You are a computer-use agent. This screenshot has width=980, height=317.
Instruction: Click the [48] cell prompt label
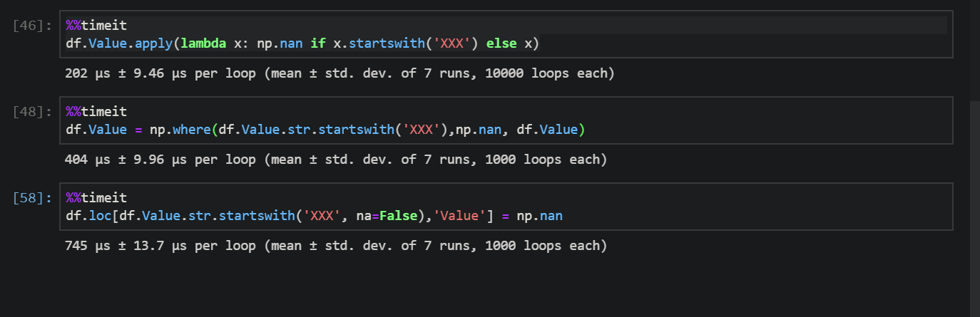point(32,112)
